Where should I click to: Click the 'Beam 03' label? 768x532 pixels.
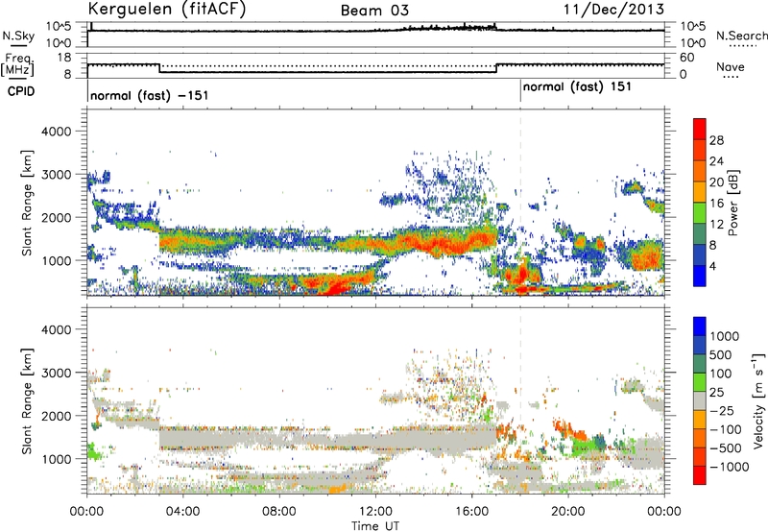pyautogui.click(x=374, y=11)
